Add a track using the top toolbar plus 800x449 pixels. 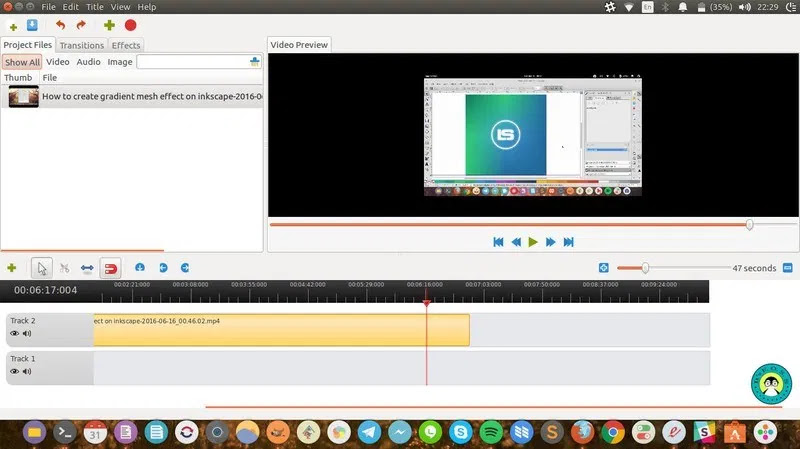[109, 25]
